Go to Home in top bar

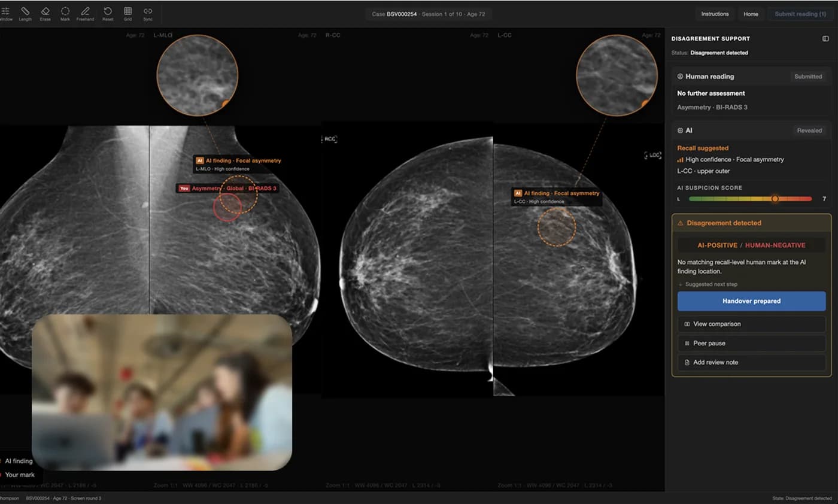[x=751, y=14]
